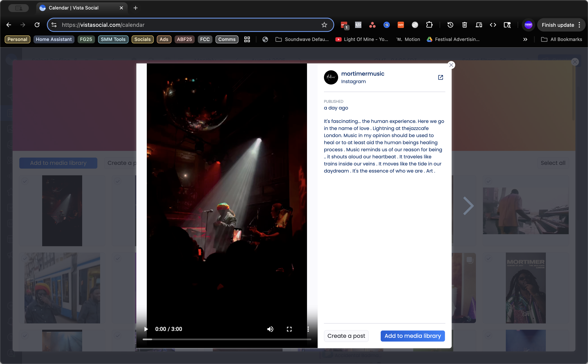This screenshot has width=588, height=364.
Task: Select the checkbox on the MORTIMER poster thumbnail
Action: pos(488,258)
